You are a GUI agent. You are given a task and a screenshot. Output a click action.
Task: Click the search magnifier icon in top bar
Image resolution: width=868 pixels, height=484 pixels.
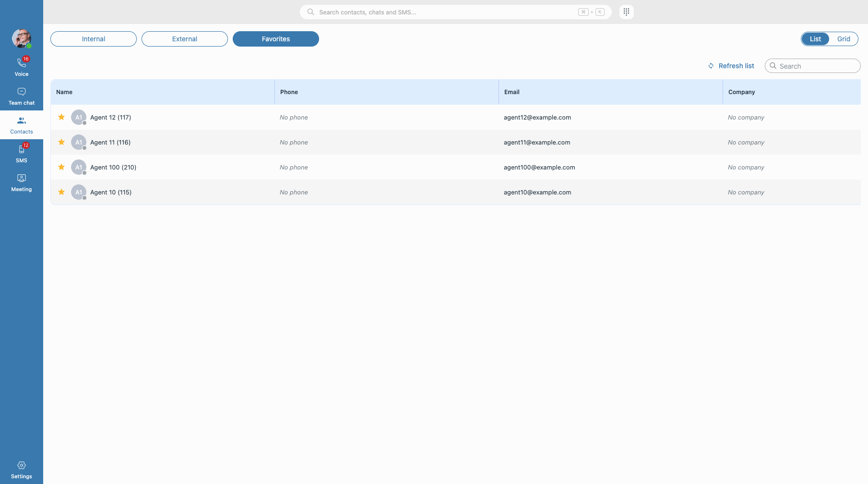click(310, 12)
